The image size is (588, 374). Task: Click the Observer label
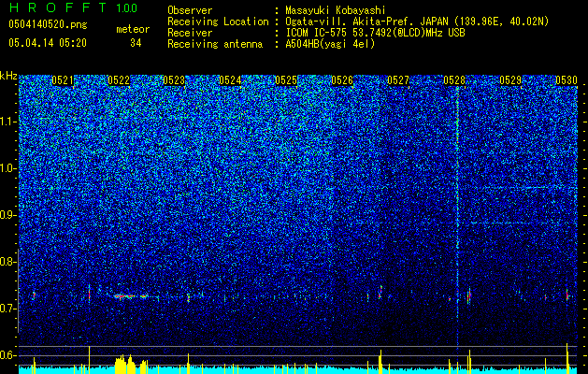point(190,10)
